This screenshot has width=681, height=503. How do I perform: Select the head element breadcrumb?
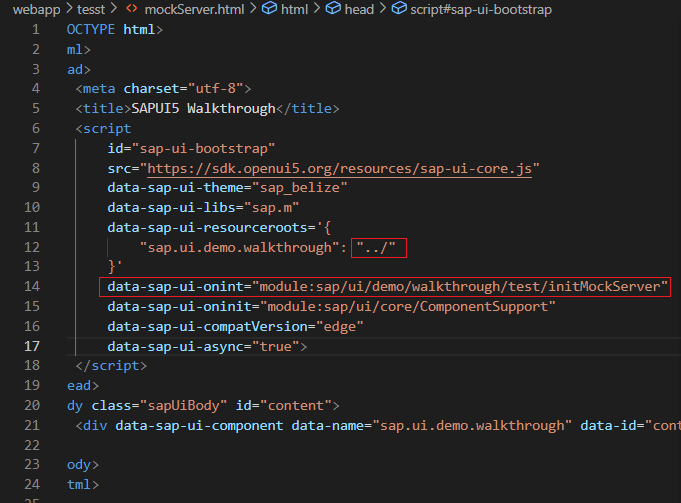(x=359, y=9)
